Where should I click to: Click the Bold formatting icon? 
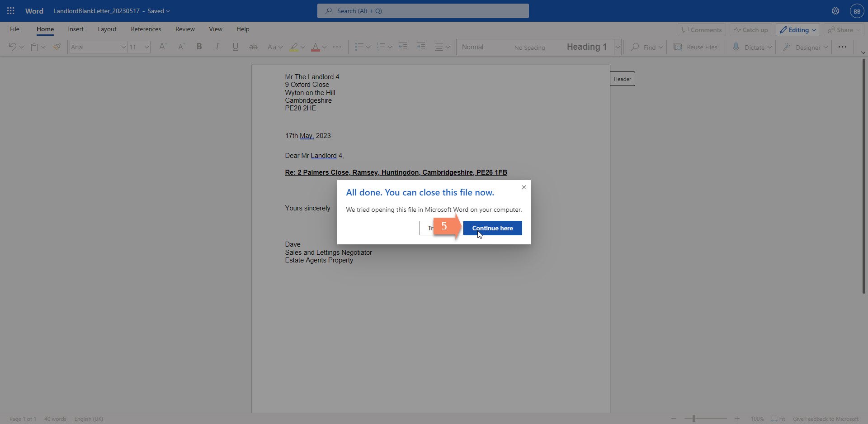tap(199, 47)
